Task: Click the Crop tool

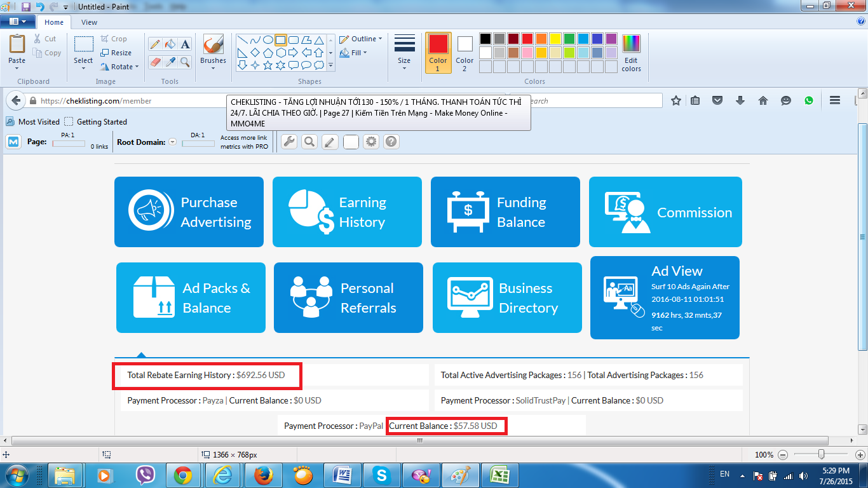Action: pyautogui.click(x=114, y=39)
